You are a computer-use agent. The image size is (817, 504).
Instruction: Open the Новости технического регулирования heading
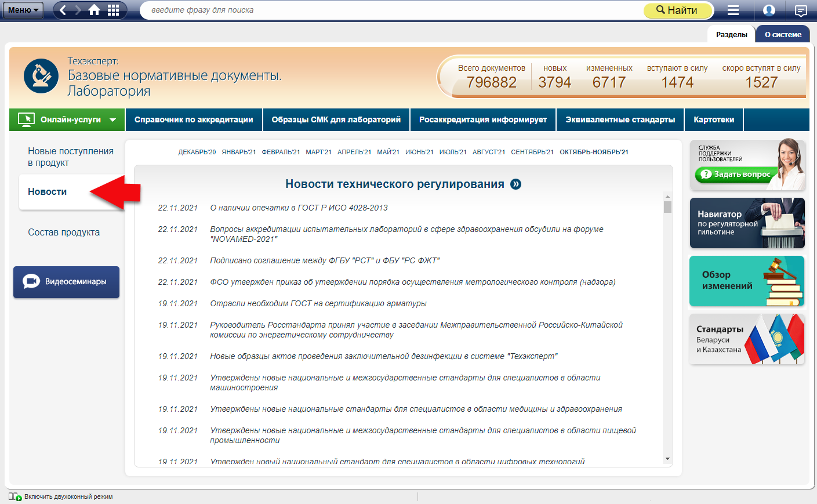[395, 184]
